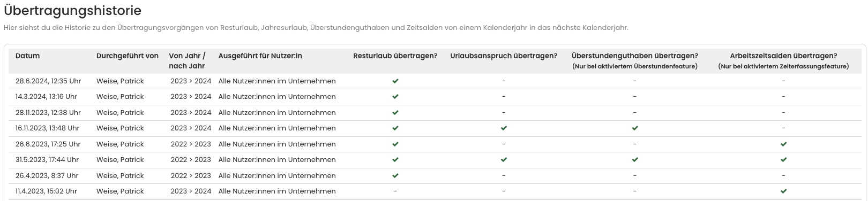868x201 pixels.
Task: Click the Arbeitszeitsalden übertragen? header
Action: pyautogui.click(x=783, y=56)
